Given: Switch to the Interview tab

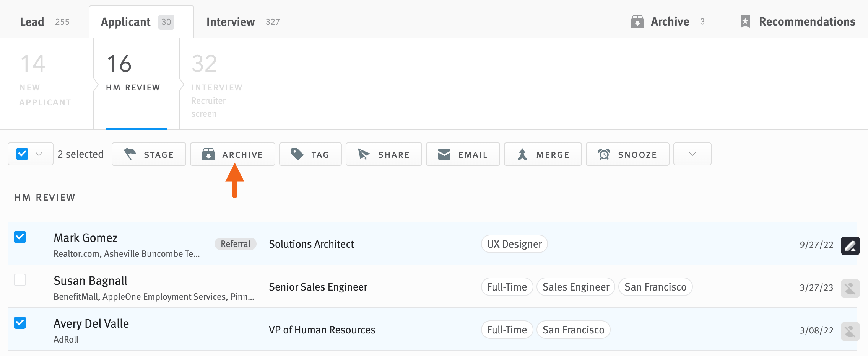Looking at the screenshot, I should click(230, 22).
